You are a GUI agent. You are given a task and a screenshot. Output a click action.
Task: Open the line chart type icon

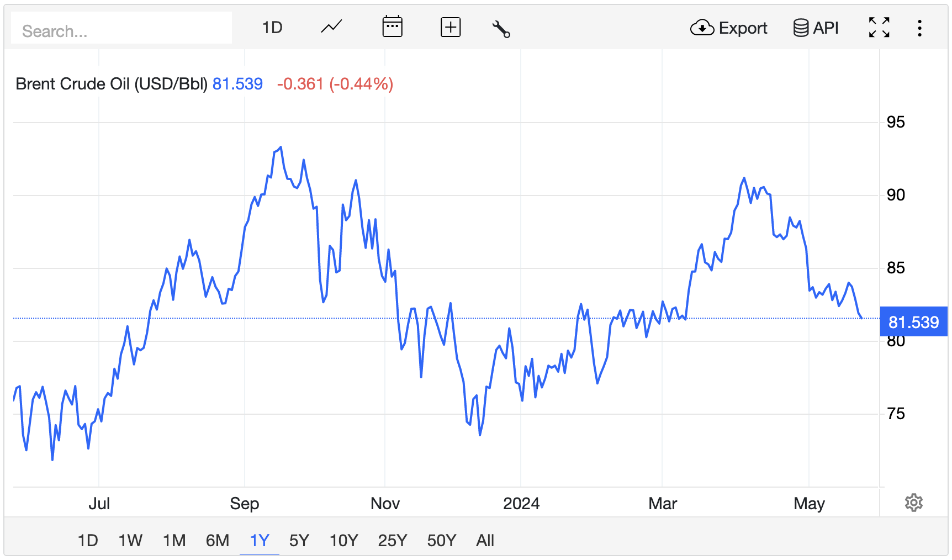pyautogui.click(x=331, y=27)
